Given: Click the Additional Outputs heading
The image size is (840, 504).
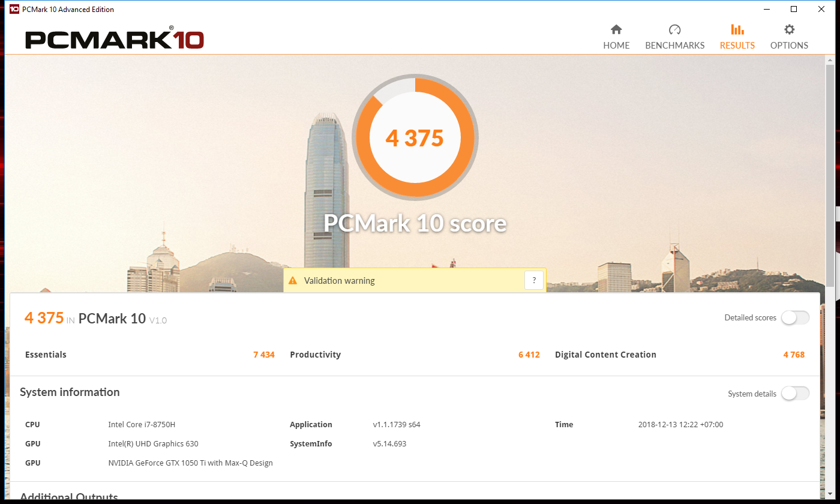Looking at the screenshot, I should [x=69, y=497].
